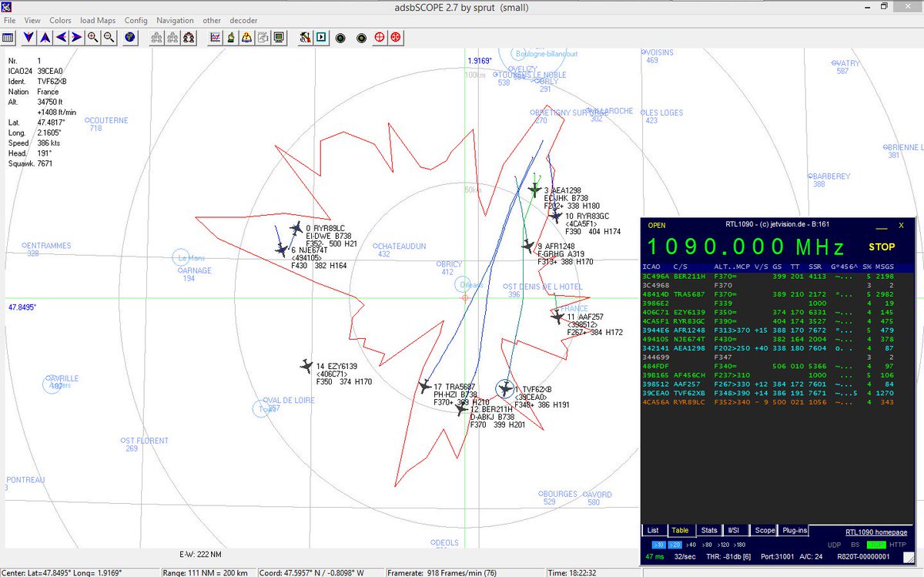Image resolution: width=924 pixels, height=577 pixels.
Task: Enable the HTTP output option
Action: [898, 545]
